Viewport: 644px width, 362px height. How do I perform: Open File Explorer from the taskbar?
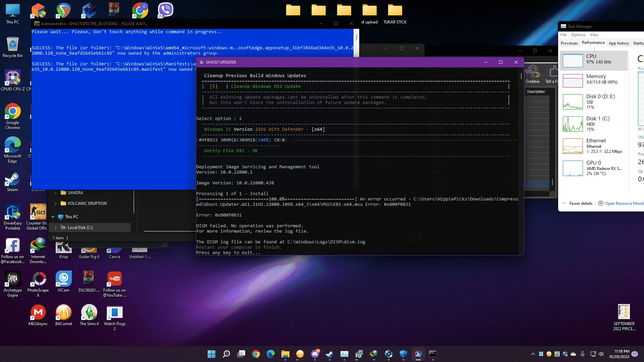click(x=285, y=354)
